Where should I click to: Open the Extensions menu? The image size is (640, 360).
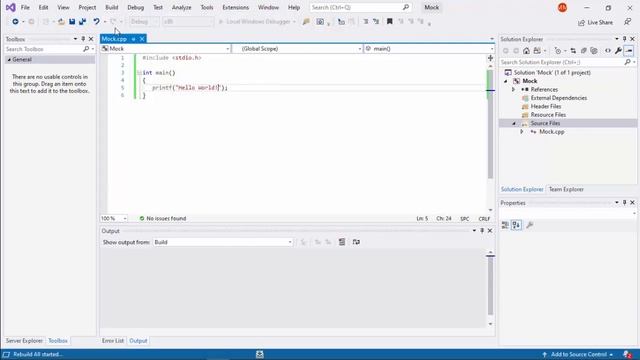(x=236, y=7)
